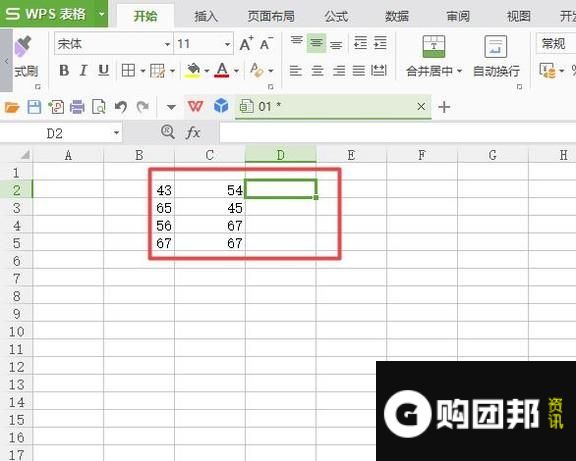This screenshot has height=461, width=576.
Task: Click the yellow fill color bucket
Action: (x=193, y=70)
